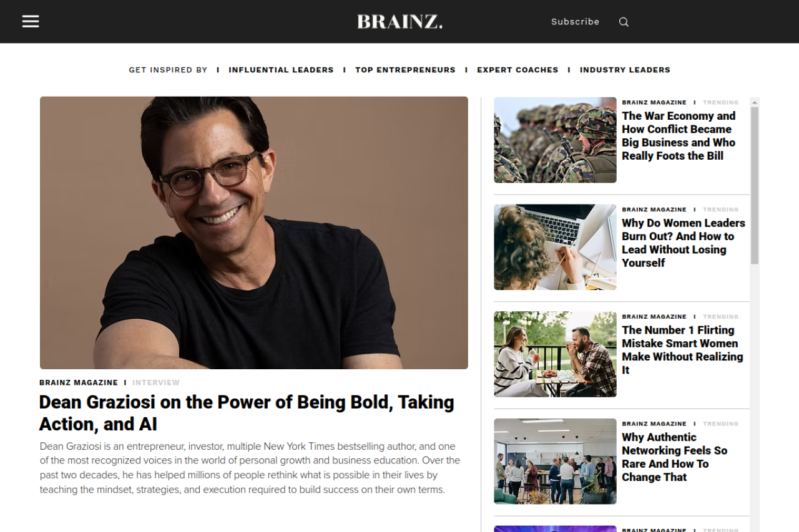This screenshot has width=799, height=532.
Task: Open the Flirting Mistake article thumbnail
Action: tap(555, 354)
